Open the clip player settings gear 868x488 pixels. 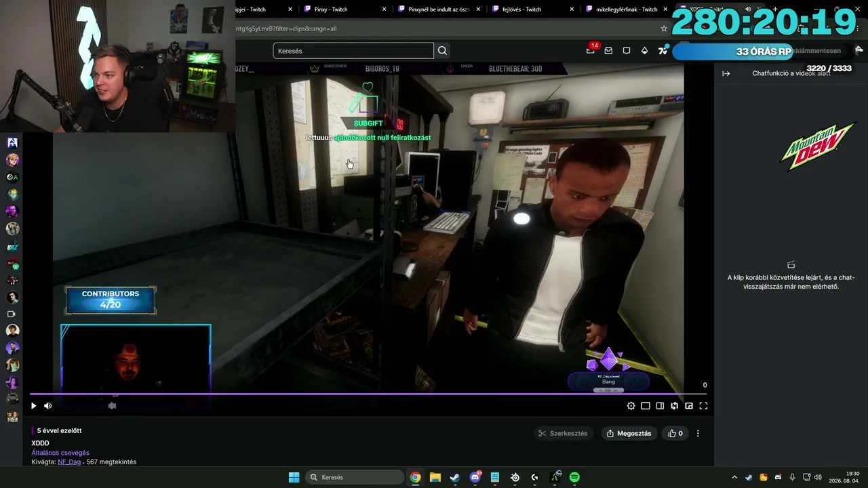[x=631, y=406]
